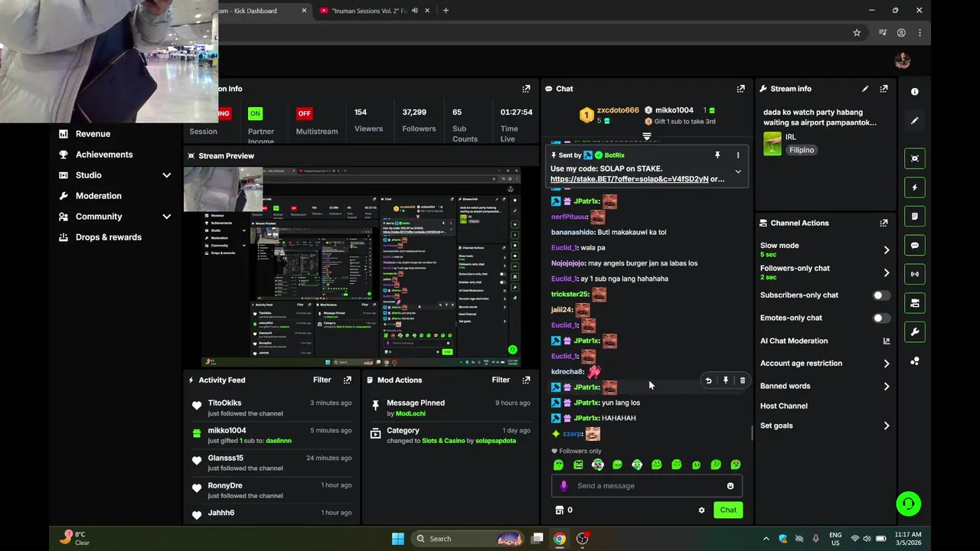The image size is (980, 551).
Task: Open Drops & rewards in sidebar
Action: [x=108, y=237]
